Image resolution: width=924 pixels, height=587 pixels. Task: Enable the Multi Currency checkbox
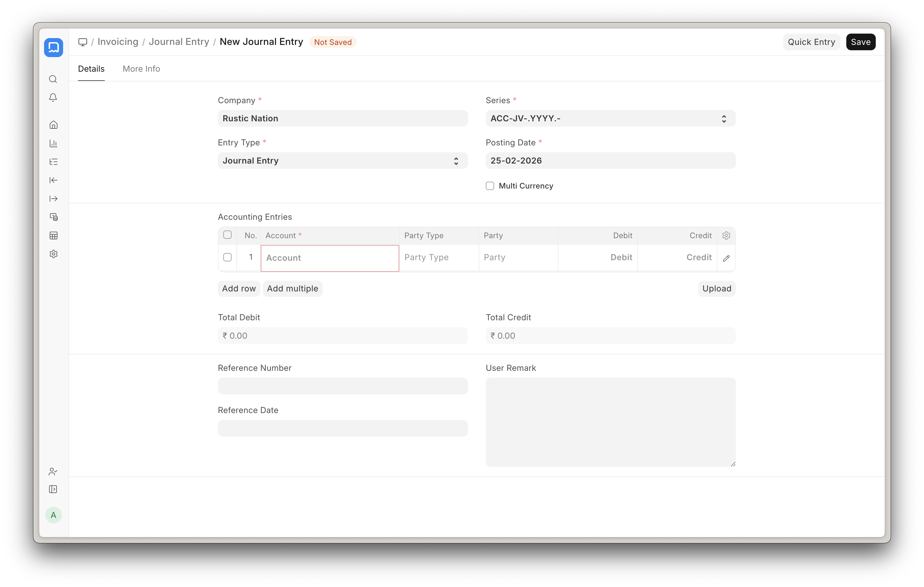coord(490,186)
